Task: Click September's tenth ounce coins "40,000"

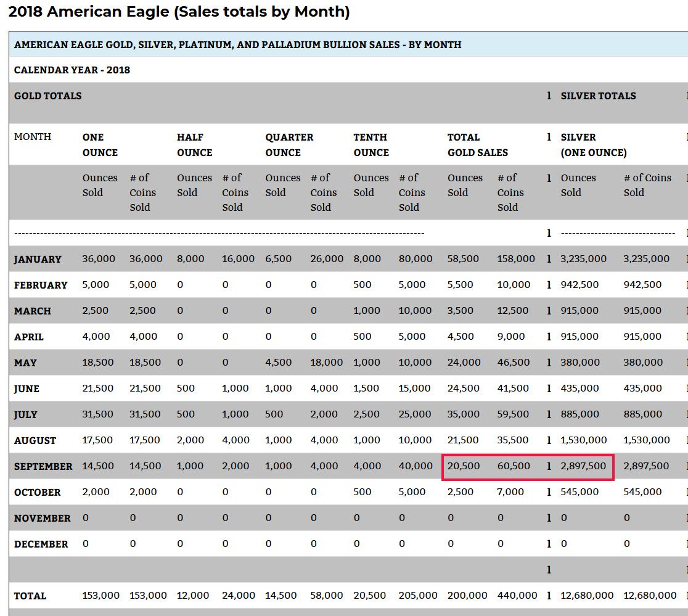Action: (x=416, y=466)
